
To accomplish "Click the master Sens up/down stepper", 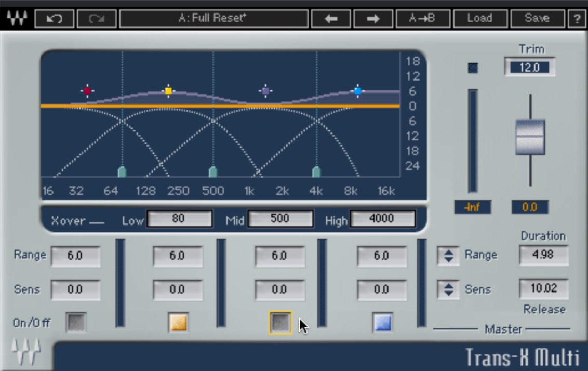I will pos(448,289).
